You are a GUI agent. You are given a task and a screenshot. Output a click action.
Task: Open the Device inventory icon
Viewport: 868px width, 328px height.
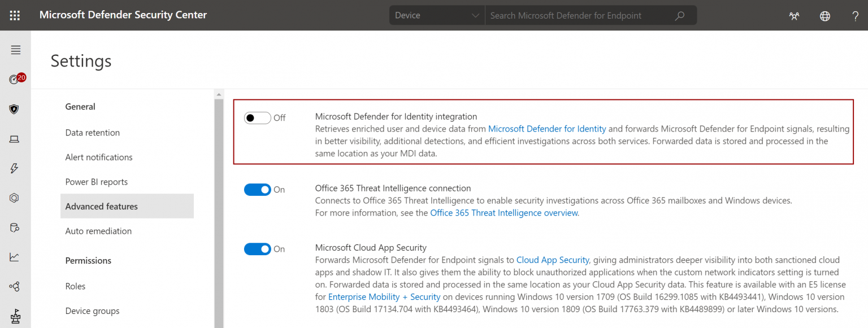pos(15,139)
